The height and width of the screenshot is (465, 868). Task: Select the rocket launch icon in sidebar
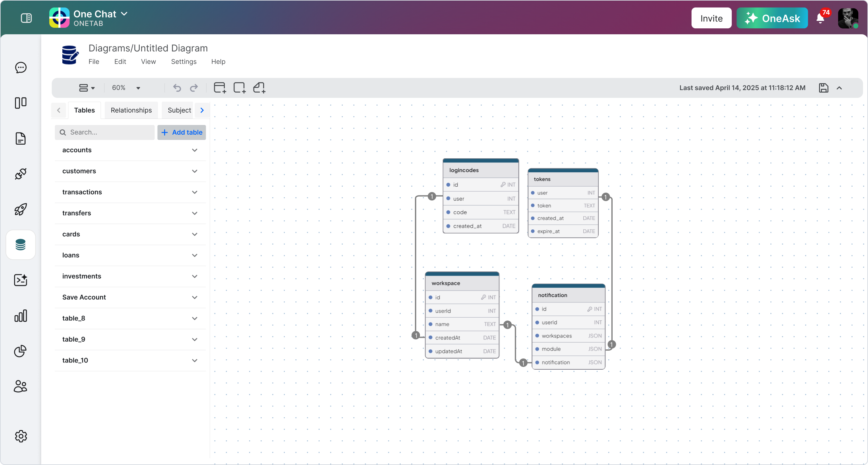pyautogui.click(x=21, y=209)
